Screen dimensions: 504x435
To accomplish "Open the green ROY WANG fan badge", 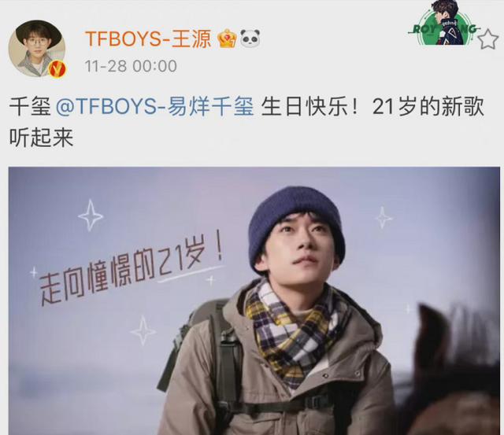I will coord(445,23).
